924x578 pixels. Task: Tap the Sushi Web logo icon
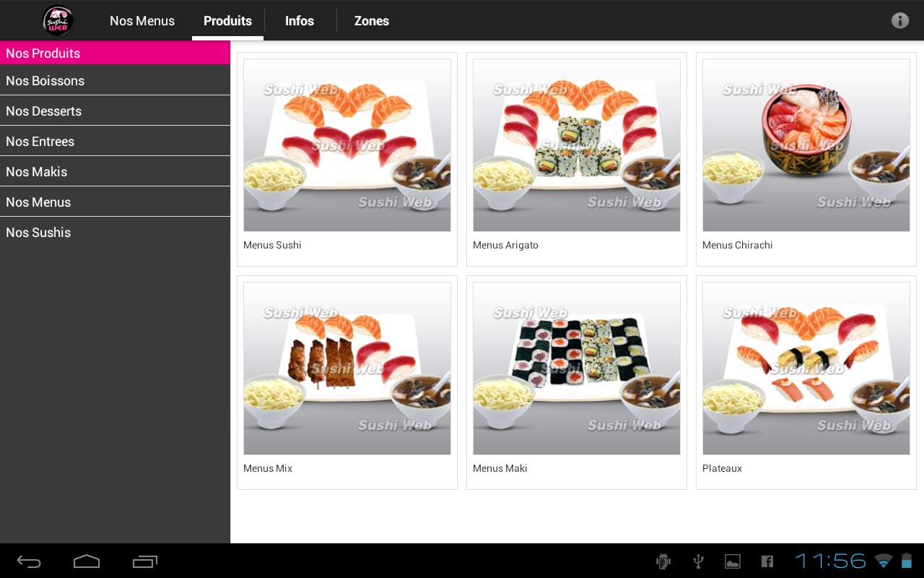(x=58, y=20)
